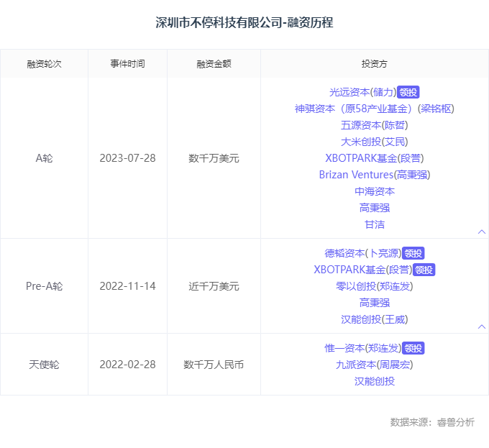Open 五源资本(陈哲) investor link
Viewport: 489px width, 448px height.
point(374,125)
